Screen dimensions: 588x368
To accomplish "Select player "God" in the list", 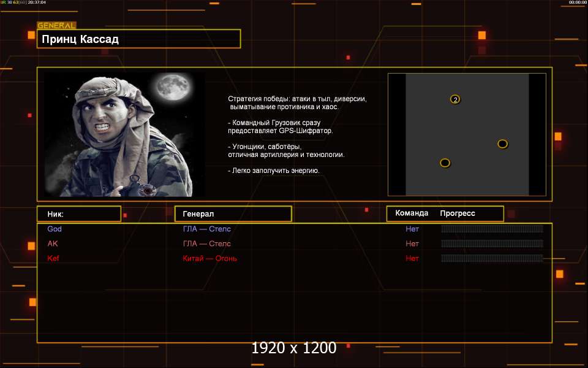I will coord(55,229).
